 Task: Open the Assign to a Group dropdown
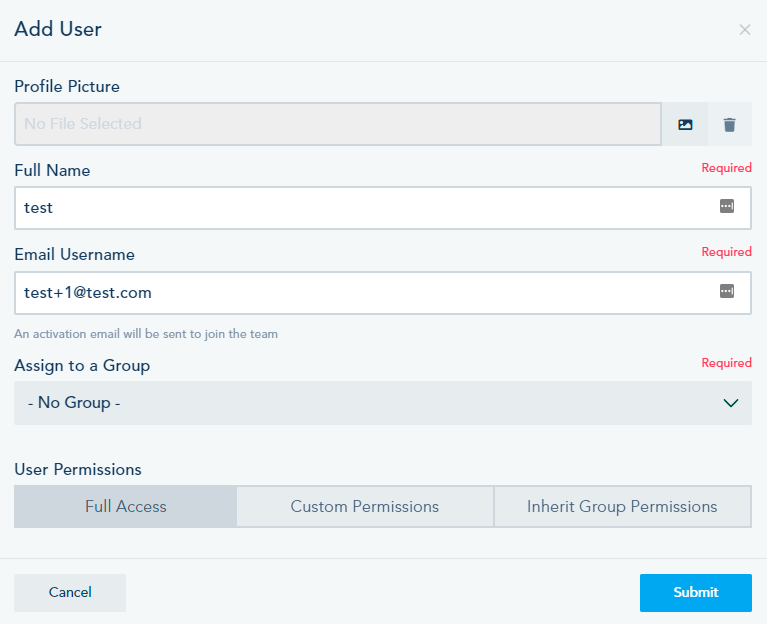(x=383, y=403)
